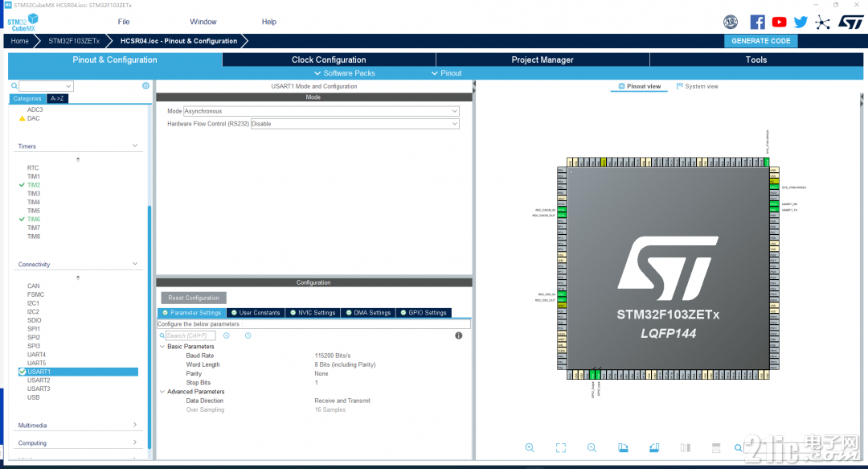868x469 pixels.
Task: Open the Software Packs dropdown
Action: pyautogui.click(x=344, y=73)
